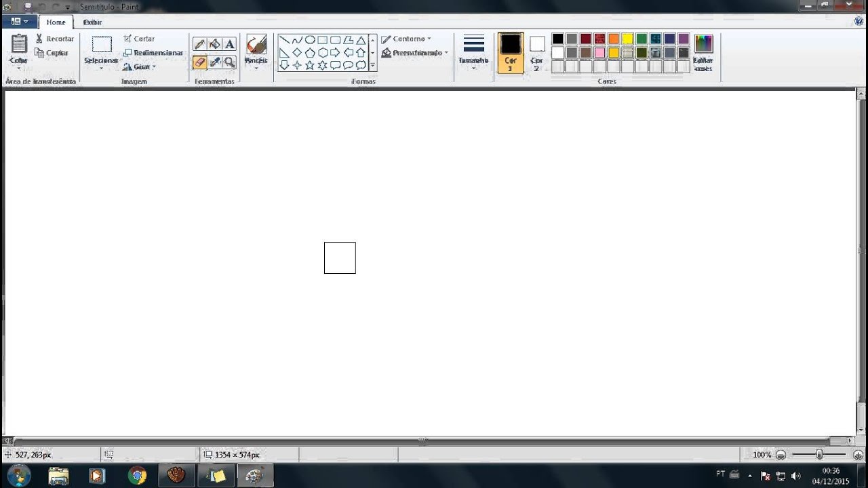Open Windows Explorer from the taskbar
Screen dimensions: 868x488
click(x=58, y=476)
